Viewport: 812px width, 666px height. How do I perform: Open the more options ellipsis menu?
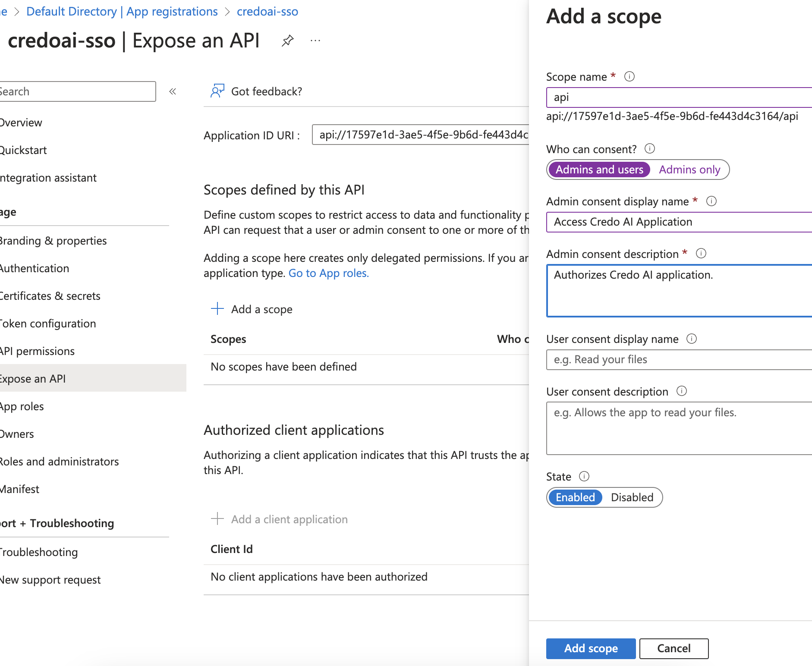(315, 41)
